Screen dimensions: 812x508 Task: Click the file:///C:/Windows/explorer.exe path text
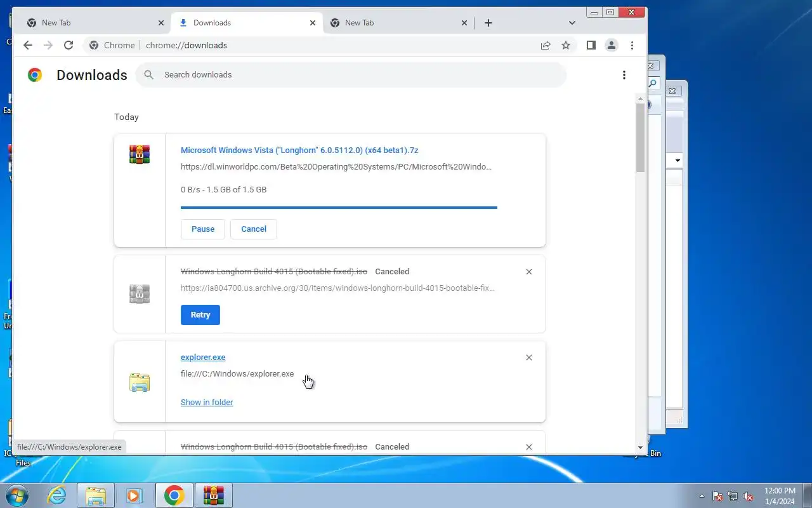point(237,374)
